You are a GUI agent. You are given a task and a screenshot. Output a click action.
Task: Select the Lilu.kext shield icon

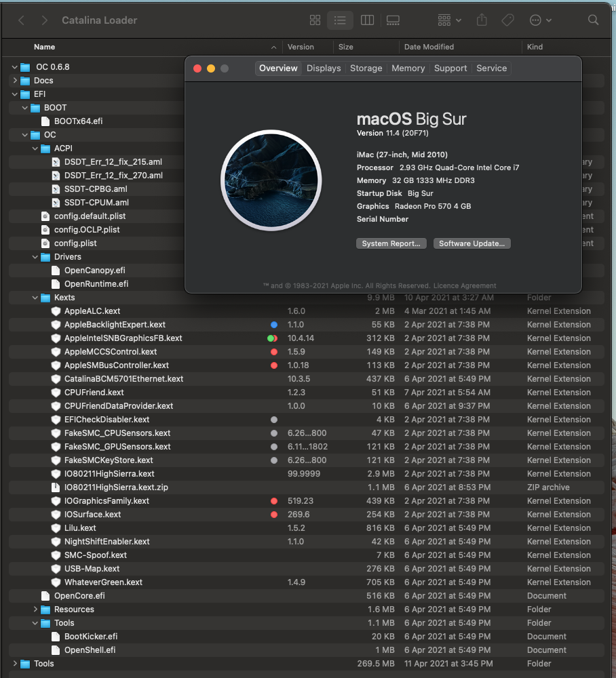[56, 528]
